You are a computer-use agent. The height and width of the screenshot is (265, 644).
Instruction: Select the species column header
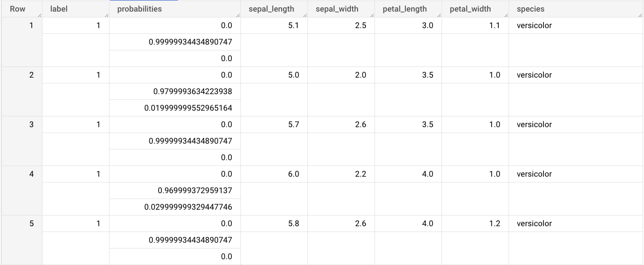(530, 8)
